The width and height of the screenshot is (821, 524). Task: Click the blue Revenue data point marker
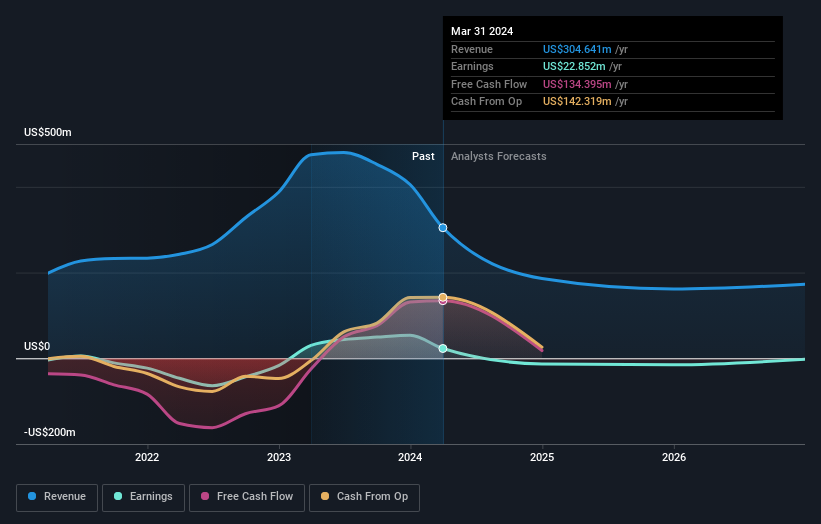coord(443,228)
